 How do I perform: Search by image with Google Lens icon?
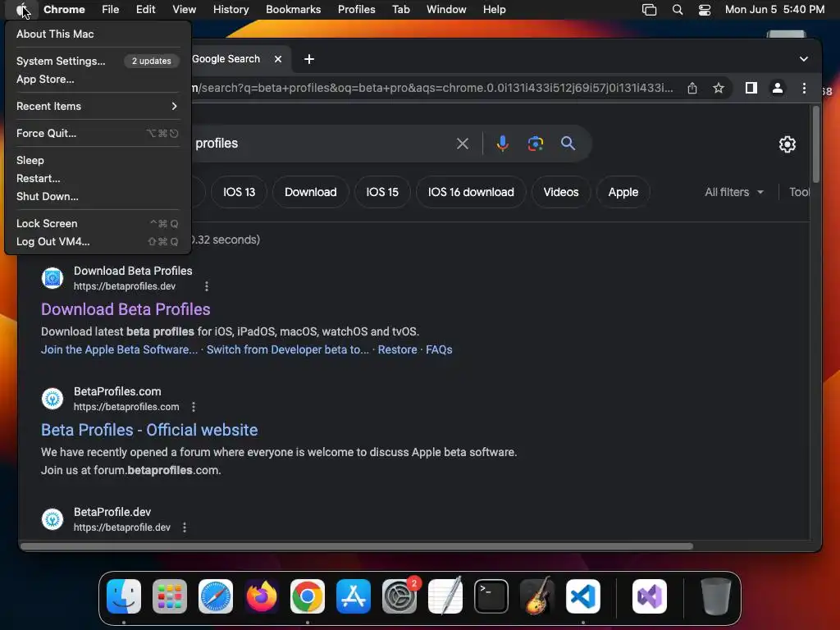(x=535, y=144)
